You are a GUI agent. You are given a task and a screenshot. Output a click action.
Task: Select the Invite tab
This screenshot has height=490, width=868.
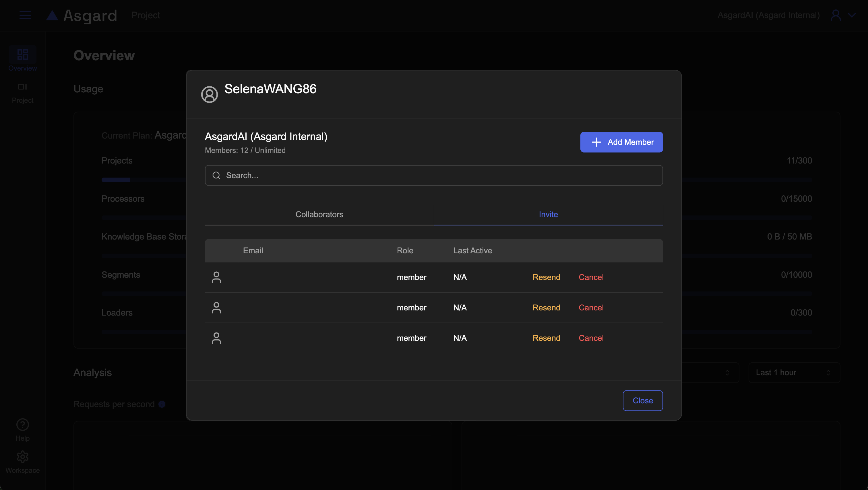point(548,214)
